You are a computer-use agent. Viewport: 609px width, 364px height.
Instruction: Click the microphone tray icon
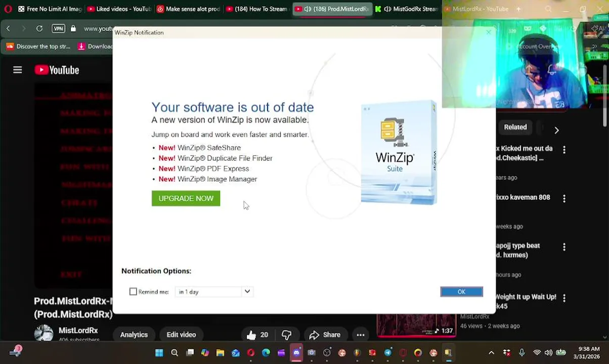(x=521, y=353)
